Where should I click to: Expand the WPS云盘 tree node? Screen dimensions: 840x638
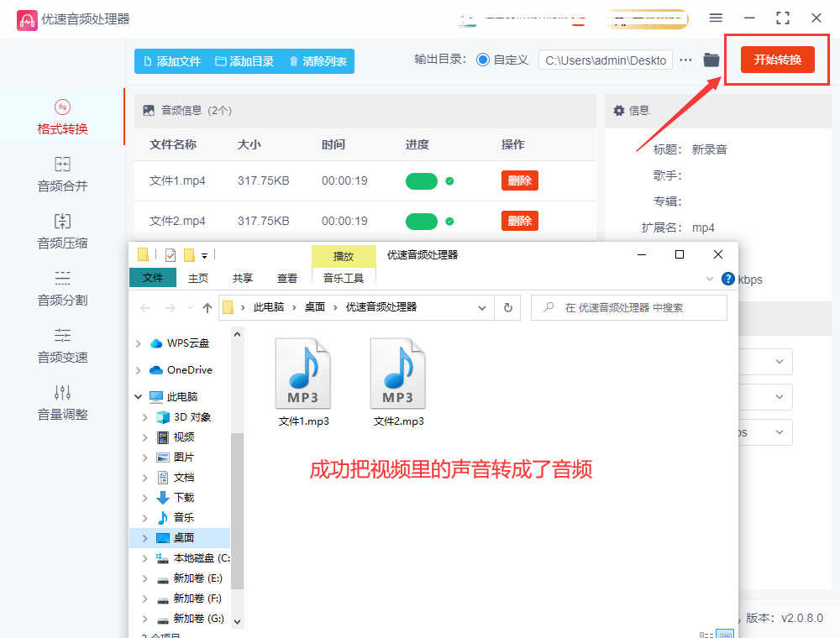click(138, 343)
